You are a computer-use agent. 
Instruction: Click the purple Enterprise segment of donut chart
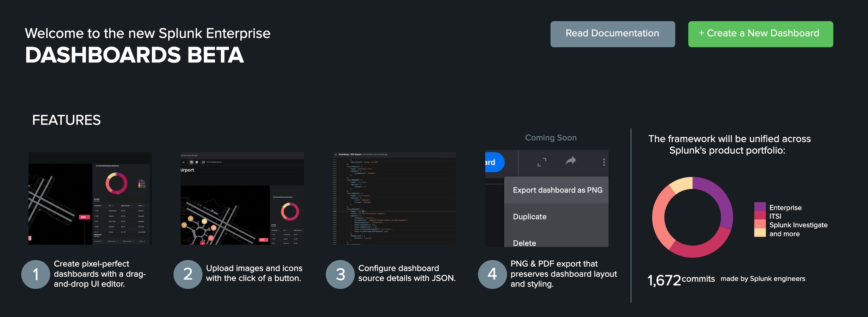[x=722, y=198]
